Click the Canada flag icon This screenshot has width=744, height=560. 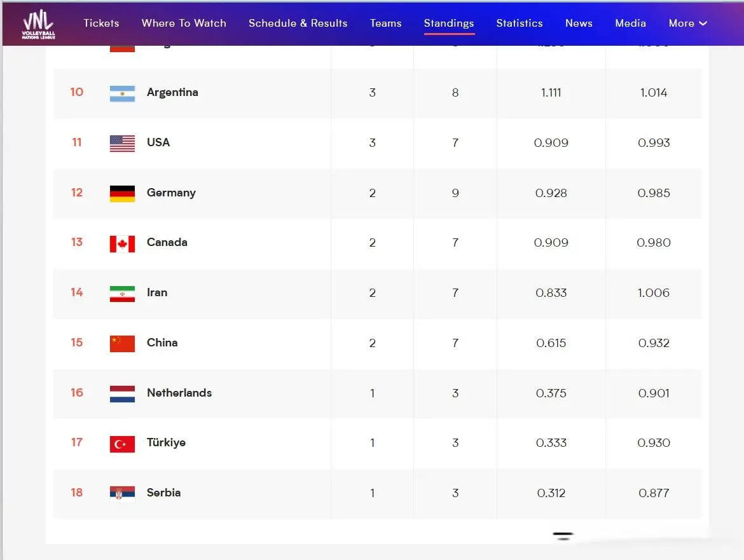point(122,243)
